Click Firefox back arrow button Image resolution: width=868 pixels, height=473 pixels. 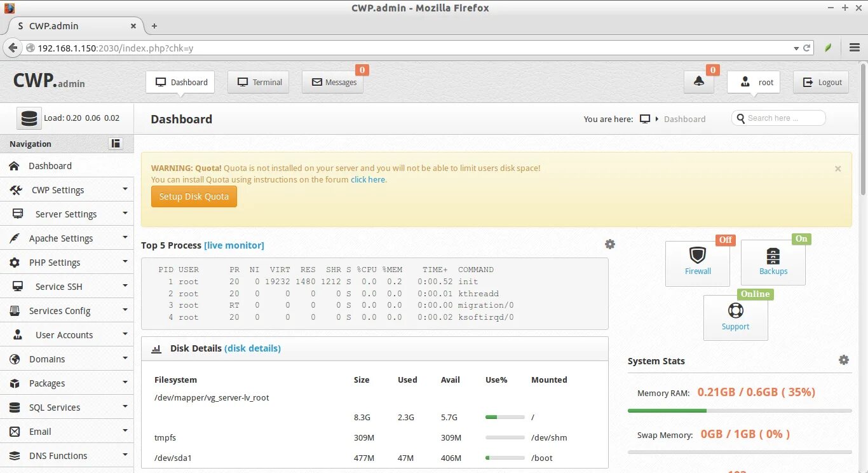pos(13,48)
